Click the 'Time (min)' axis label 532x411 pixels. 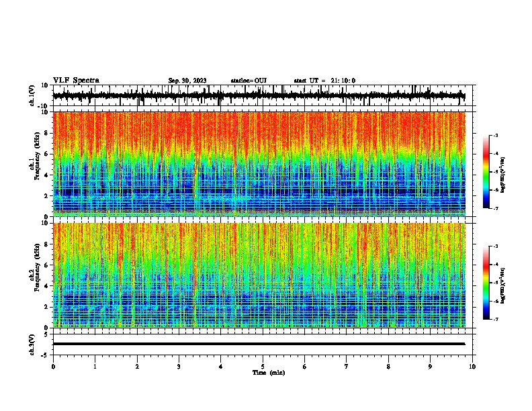coord(269,373)
